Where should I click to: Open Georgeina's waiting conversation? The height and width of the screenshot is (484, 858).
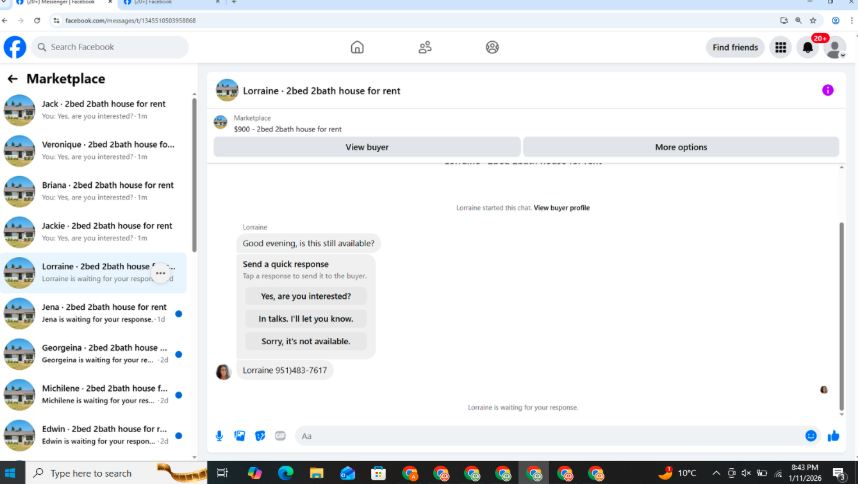pyautogui.click(x=94, y=353)
